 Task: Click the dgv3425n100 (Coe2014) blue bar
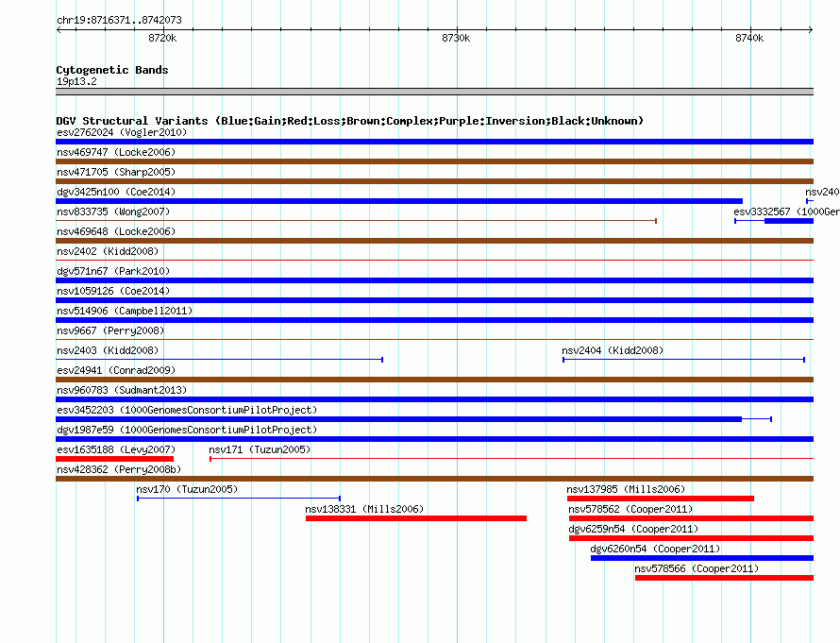point(399,201)
